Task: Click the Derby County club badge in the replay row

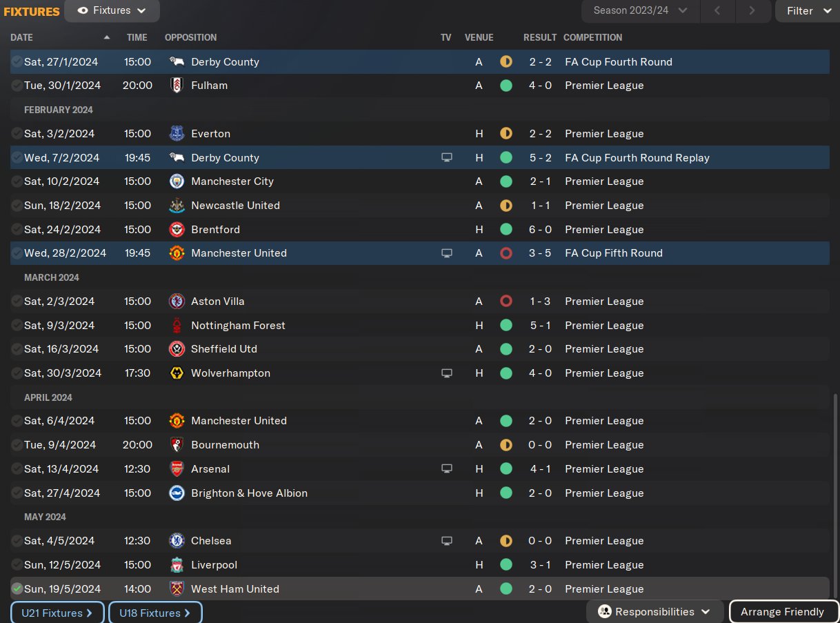Action: [x=177, y=157]
